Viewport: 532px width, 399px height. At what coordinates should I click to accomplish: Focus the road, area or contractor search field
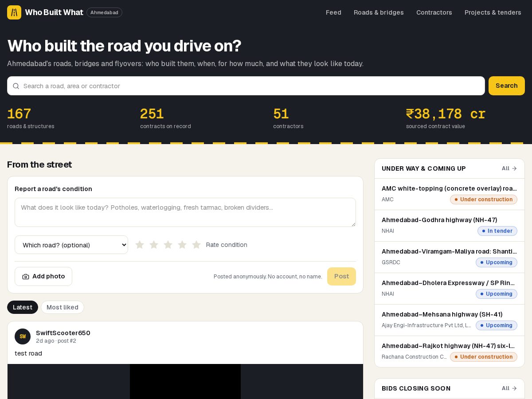click(x=246, y=86)
